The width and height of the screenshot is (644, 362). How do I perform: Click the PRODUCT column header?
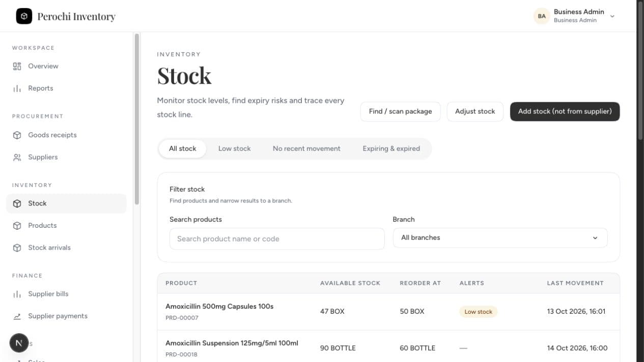181,283
